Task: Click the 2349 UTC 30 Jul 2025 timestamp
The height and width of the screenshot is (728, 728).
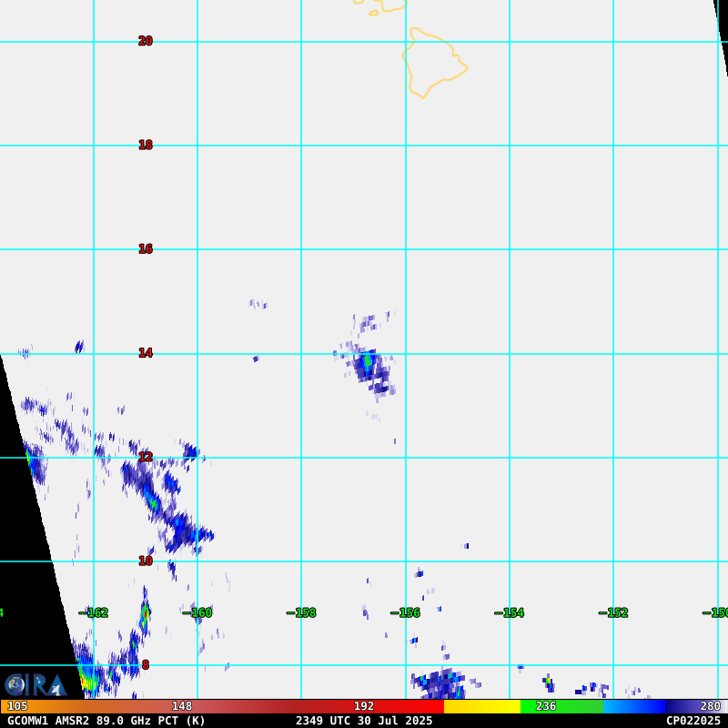Action: pos(364,721)
